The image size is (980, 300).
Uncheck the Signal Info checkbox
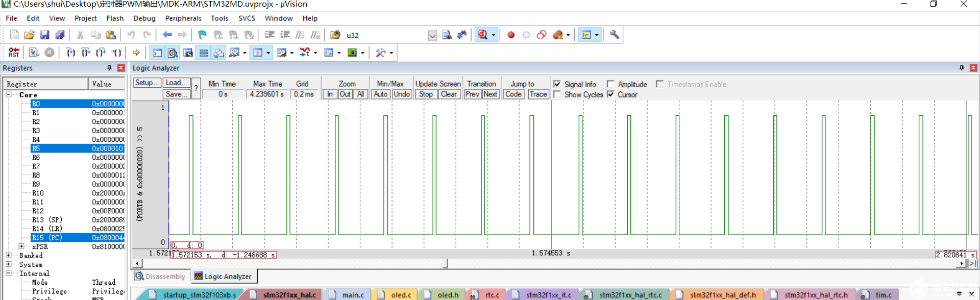557,84
